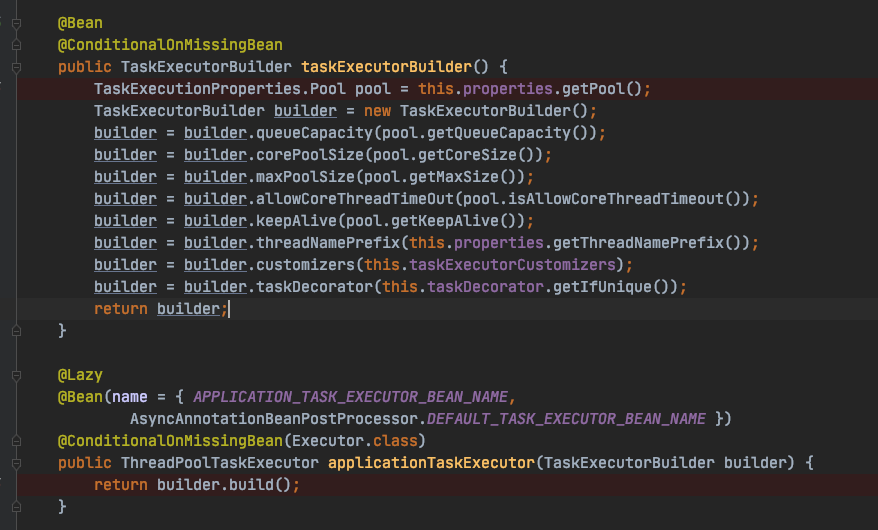Screen dimensions: 878x530
Task: Click DEFAULT_TASK_EXECUTOR_BEAN_NAME constant
Action: coord(566,419)
